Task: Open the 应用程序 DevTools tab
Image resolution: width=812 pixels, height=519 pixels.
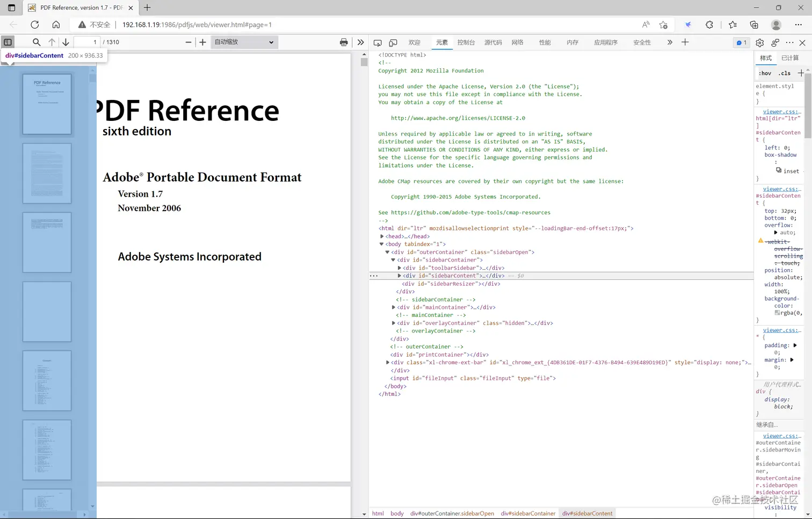Action: (x=606, y=42)
